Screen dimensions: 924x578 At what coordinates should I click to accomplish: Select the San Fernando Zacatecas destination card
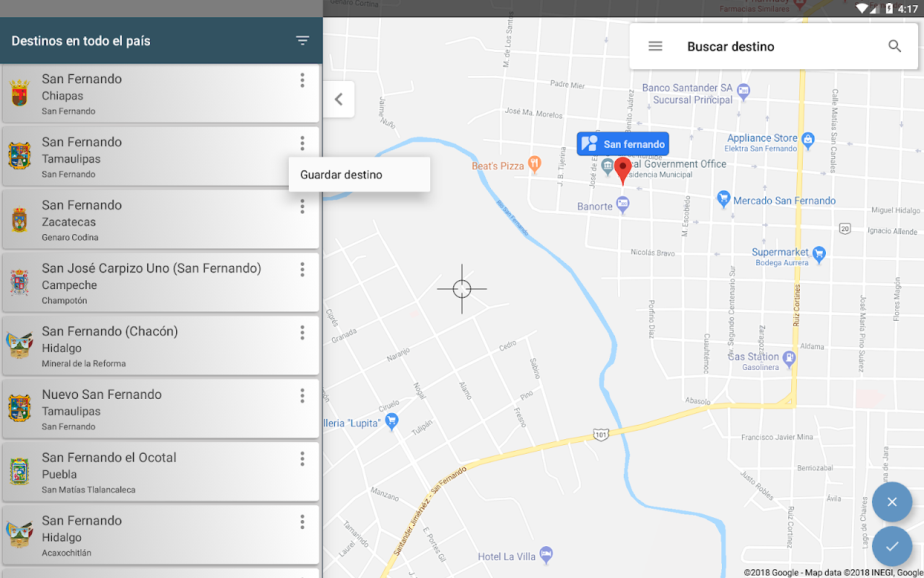click(x=160, y=220)
